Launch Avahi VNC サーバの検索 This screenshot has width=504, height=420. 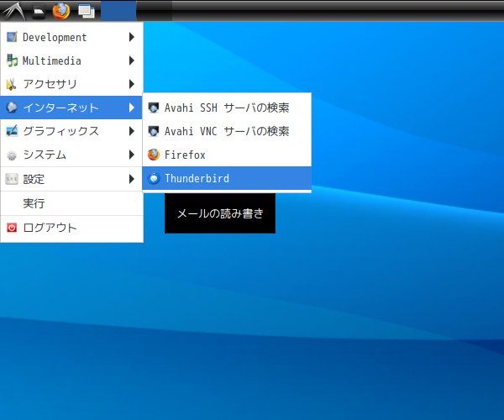[227, 131]
